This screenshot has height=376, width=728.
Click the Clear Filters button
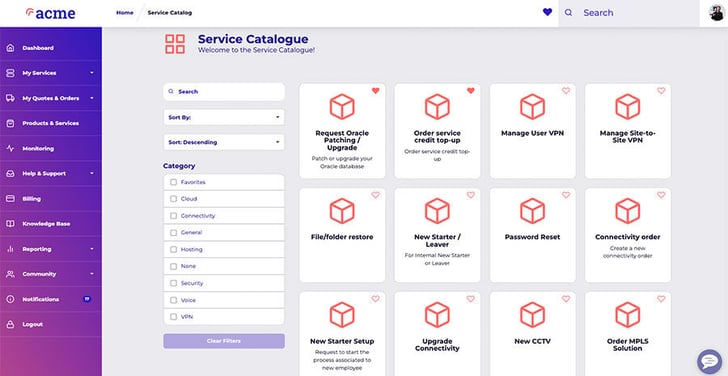(x=224, y=341)
